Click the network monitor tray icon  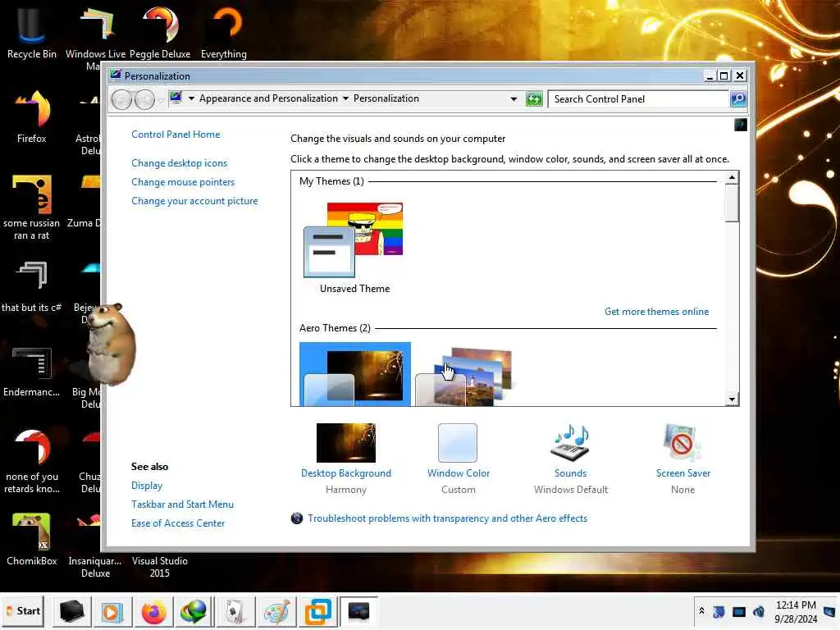click(x=739, y=611)
